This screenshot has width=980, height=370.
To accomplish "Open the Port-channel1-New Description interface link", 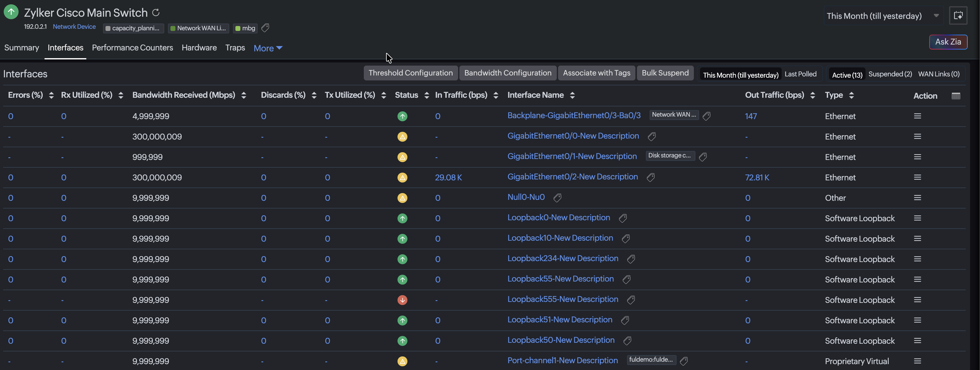I will point(562,360).
